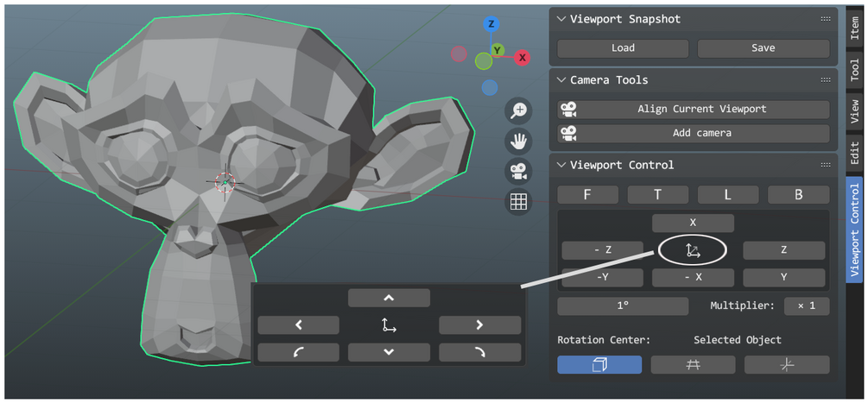The width and height of the screenshot is (868, 403).
Task: Set rotation center to Selected Object box icon
Action: pos(599,365)
